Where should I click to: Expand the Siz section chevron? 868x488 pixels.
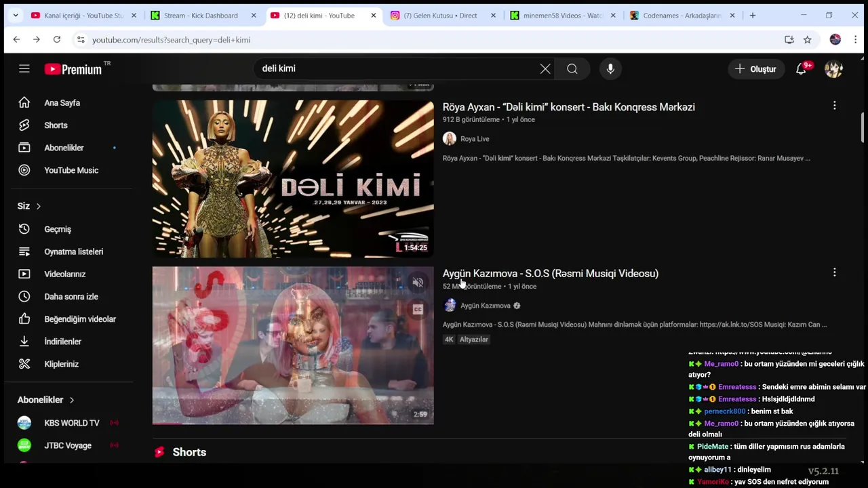click(x=39, y=206)
